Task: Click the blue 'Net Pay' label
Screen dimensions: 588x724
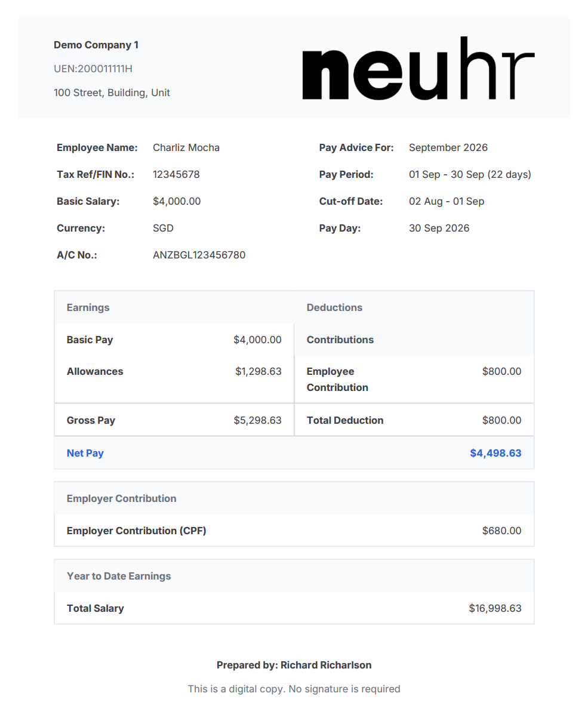Action: click(x=85, y=453)
